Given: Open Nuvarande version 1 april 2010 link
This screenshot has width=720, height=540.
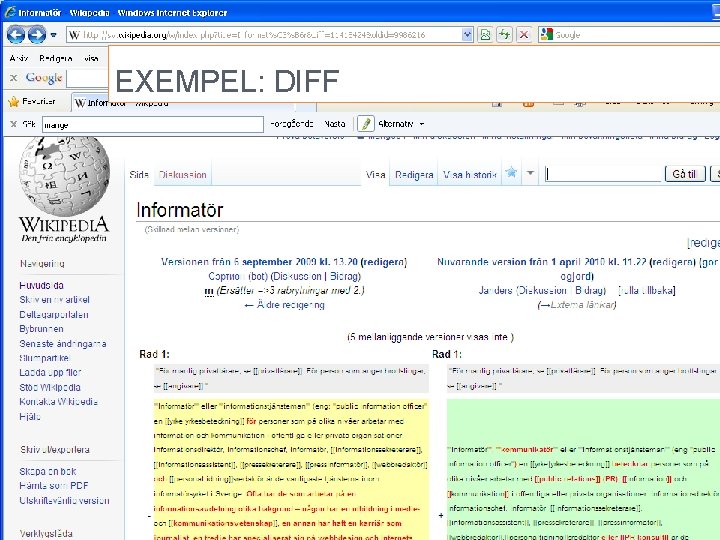Looking at the screenshot, I should tap(541, 262).
